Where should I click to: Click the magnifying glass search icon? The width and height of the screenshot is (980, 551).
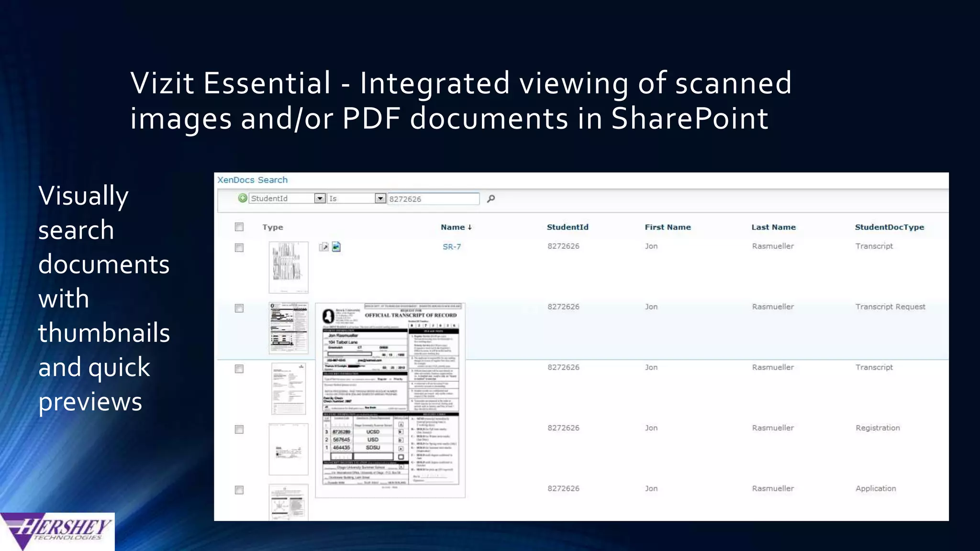(491, 198)
